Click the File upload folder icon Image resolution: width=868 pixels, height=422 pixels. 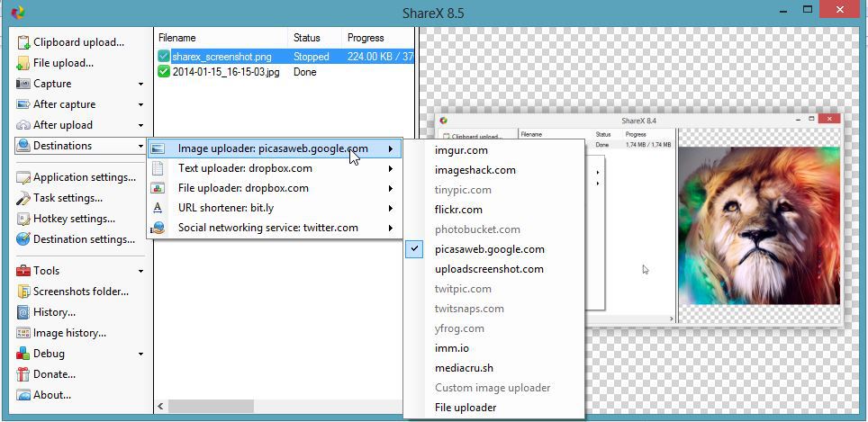23,63
